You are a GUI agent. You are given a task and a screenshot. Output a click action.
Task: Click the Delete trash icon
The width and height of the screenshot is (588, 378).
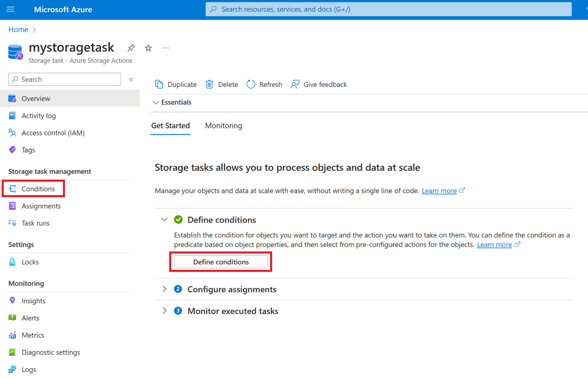pyautogui.click(x=209, y=84)
